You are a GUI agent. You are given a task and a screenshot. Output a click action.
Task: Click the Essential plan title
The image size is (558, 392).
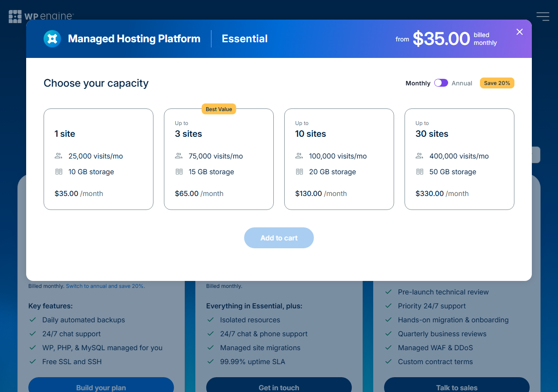click(245, 39)
